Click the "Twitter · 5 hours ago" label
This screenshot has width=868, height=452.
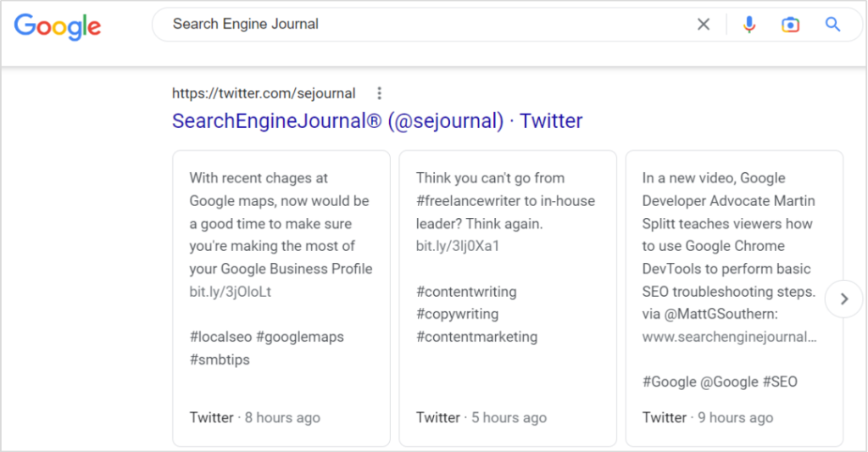481,417
